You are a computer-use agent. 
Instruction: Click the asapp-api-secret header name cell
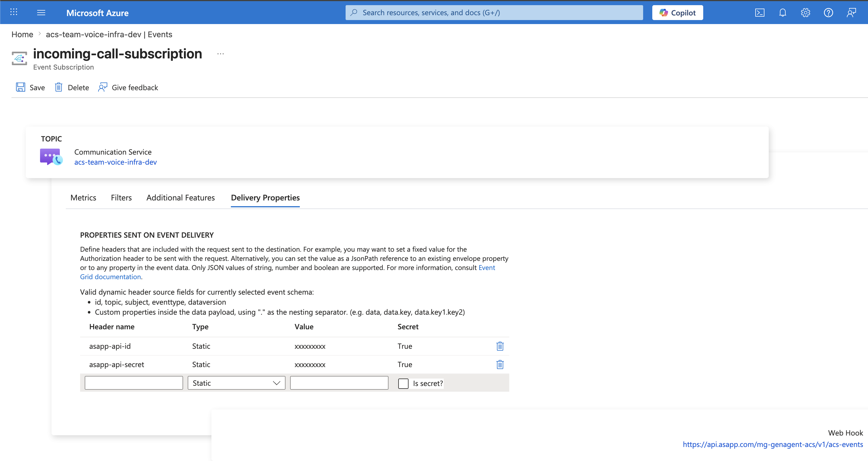point(117,365)
